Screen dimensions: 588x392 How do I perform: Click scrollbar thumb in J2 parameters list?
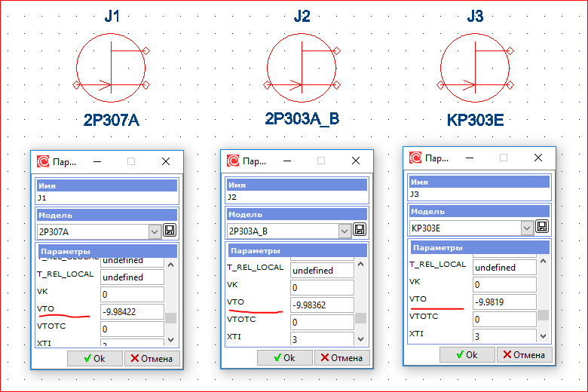tap(361, 317)
